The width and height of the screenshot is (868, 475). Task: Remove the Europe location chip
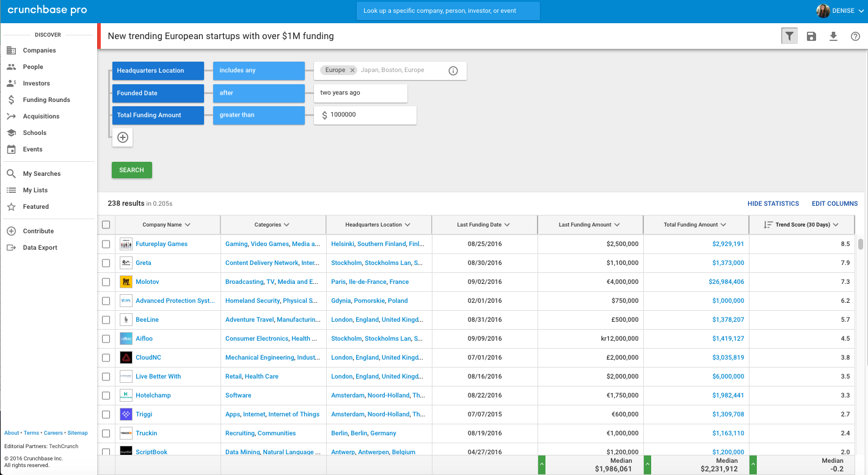(352, 70)
